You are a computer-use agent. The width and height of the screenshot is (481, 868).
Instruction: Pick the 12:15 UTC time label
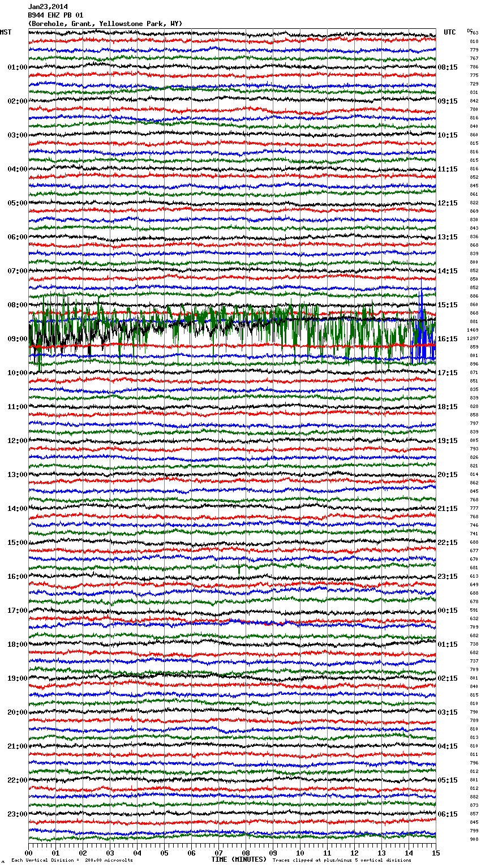pos(448,203)
